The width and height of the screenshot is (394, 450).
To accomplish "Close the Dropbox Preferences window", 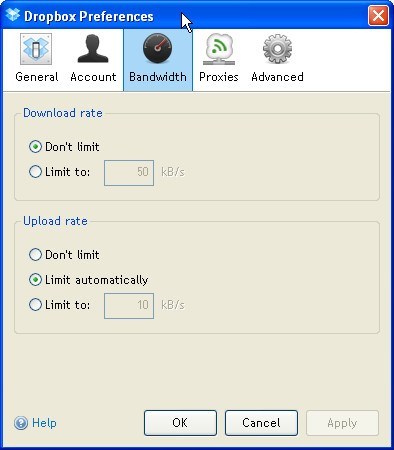I will [378, 15].
